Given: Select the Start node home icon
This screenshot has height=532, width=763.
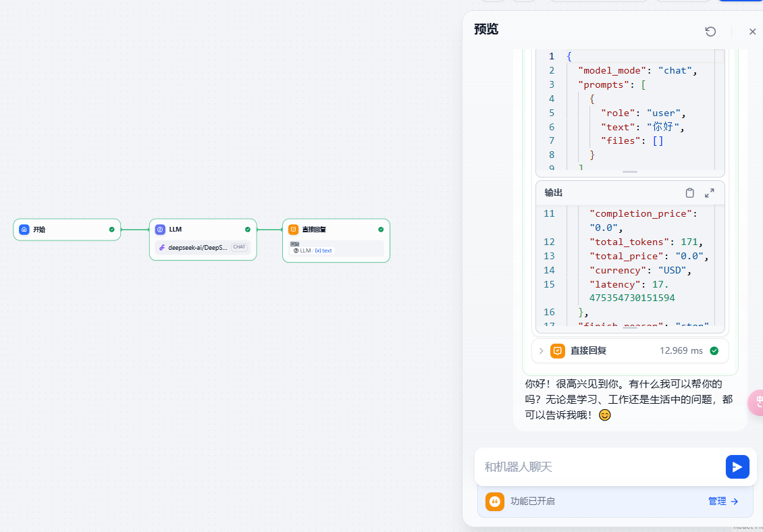Looking at the screenshot, I should [x=24, y=230].
